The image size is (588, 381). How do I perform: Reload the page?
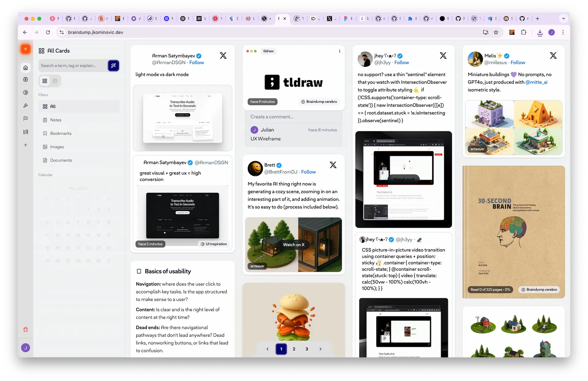pyautogui.click(x=48, y=32)
